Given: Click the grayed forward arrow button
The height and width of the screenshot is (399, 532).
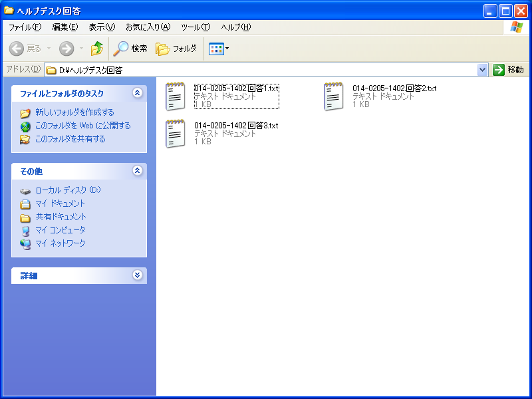Looking at the screenshot, I should 66,49.
